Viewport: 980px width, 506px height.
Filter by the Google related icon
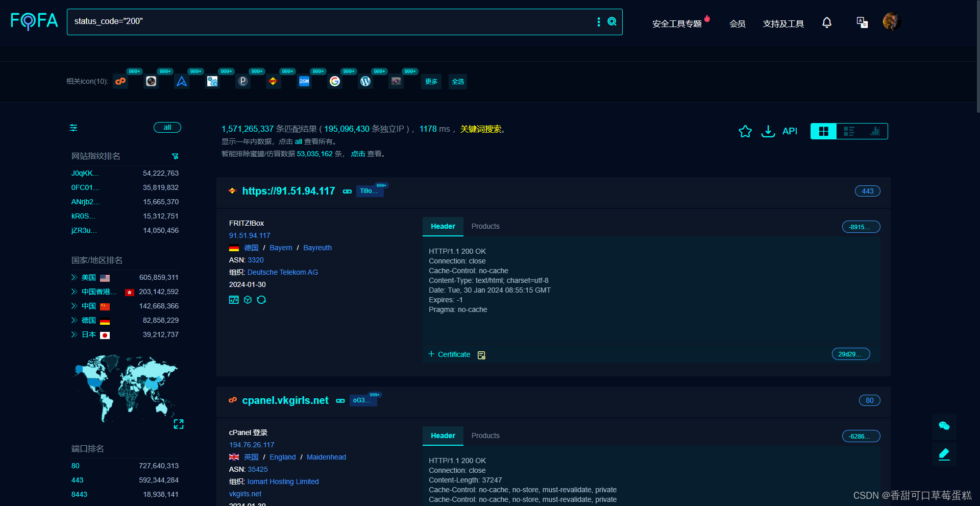(x=335, y=81)
